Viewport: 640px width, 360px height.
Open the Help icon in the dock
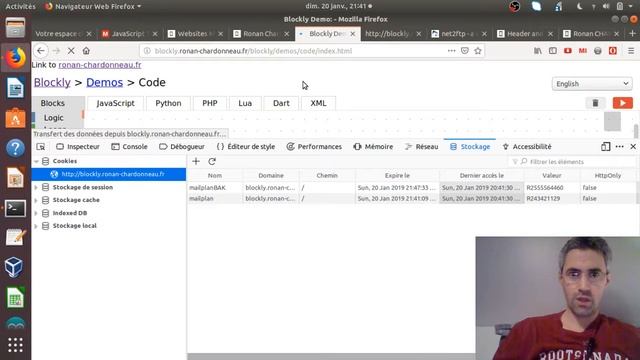16,148
